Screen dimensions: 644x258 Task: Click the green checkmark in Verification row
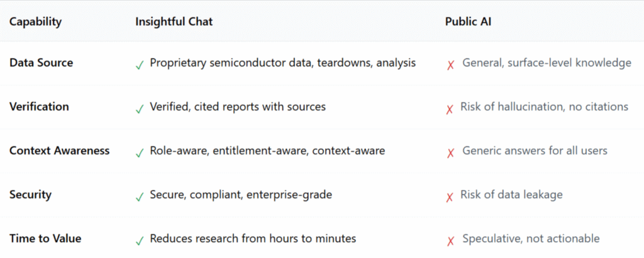(140, 109)
